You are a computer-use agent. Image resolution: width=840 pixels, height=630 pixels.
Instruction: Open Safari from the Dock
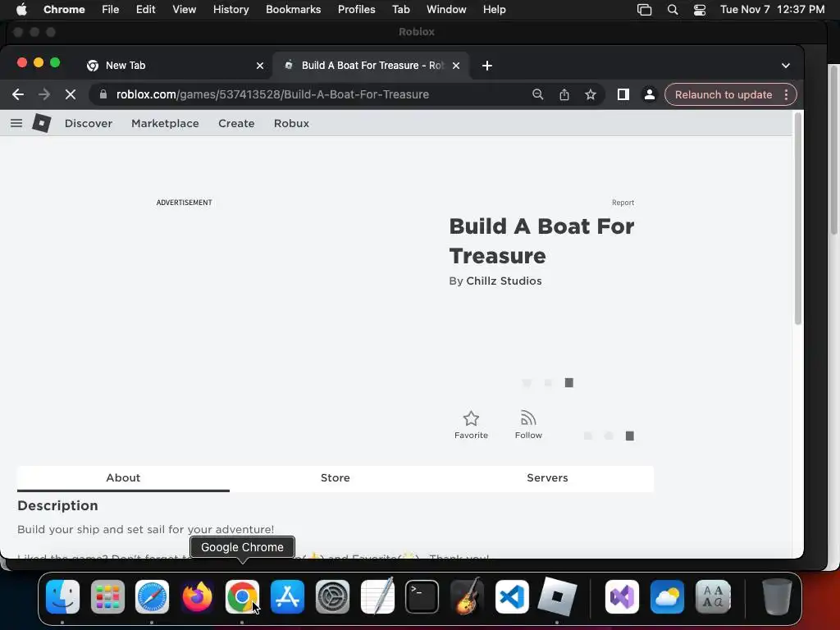point(152,596)
